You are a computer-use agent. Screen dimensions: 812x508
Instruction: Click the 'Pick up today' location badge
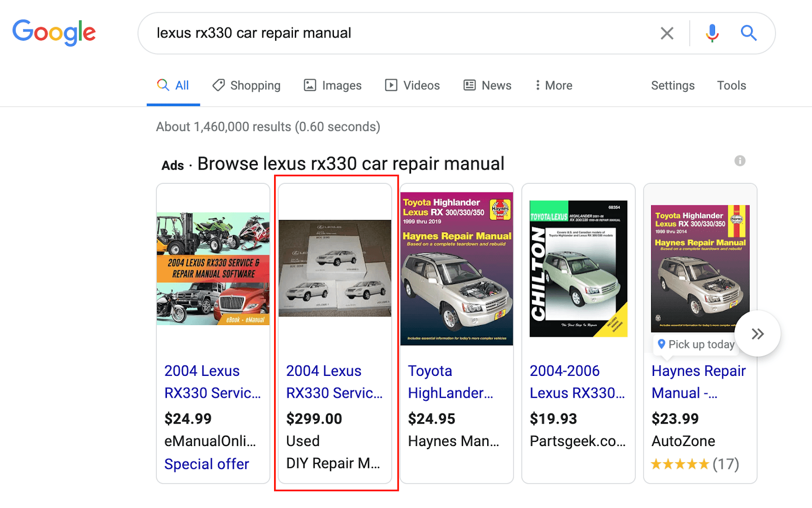click(x=696, y=344)
